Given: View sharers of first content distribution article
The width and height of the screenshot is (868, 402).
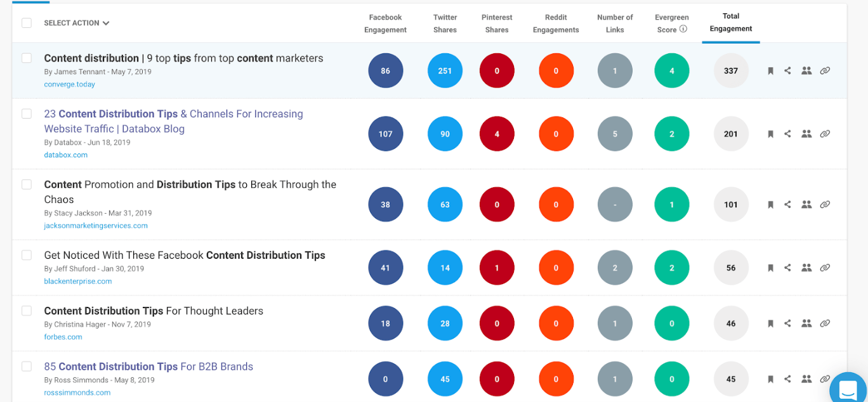Looking at the screenshot, I should [806, 71].
